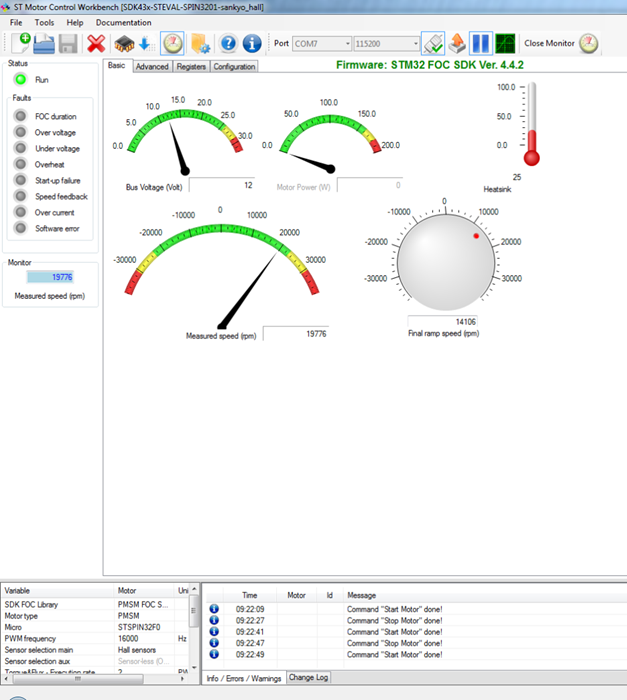Click the Final ramp speed value field 14106

[x=442, y=321]
